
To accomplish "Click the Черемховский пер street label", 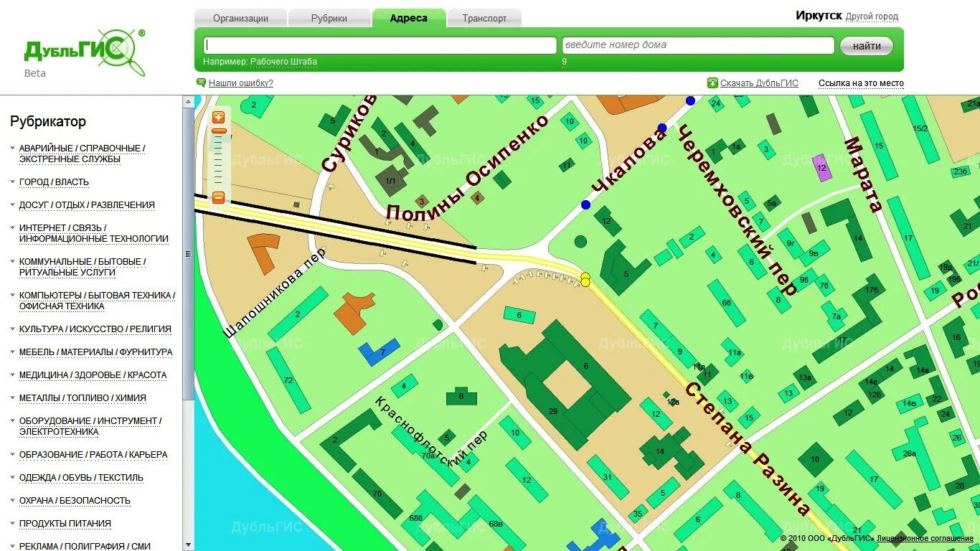I will (x=736, y=210).
